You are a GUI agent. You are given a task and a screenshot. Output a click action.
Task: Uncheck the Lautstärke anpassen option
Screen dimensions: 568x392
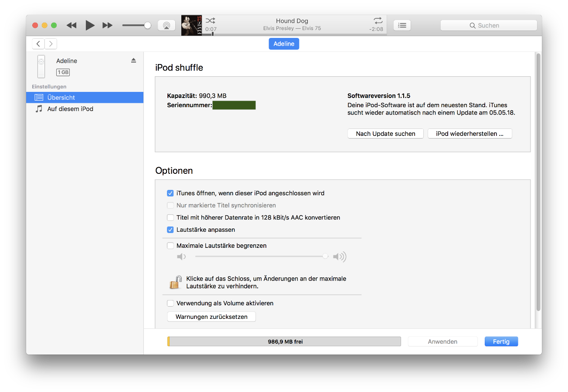coord(170,230)
